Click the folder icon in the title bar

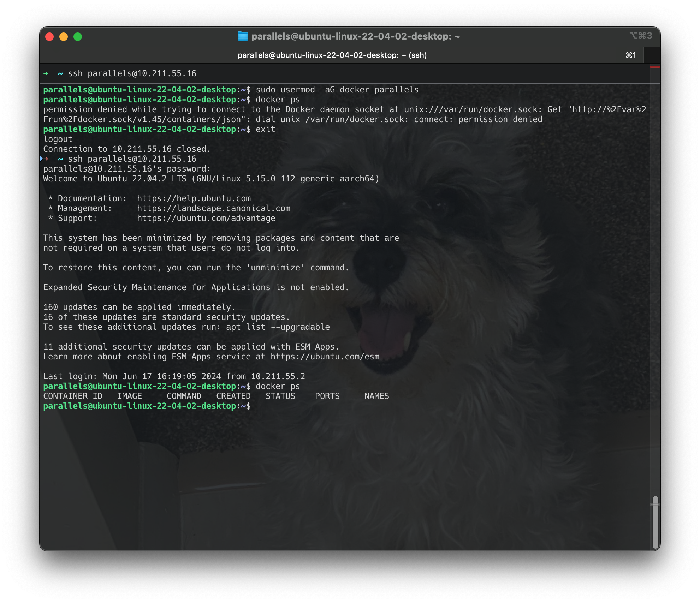[243, 36]
